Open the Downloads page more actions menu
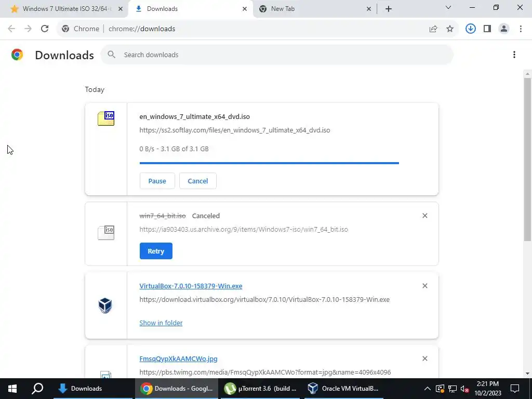The height and width of the screenshot is (399, 532). click(x=514, y=55)
